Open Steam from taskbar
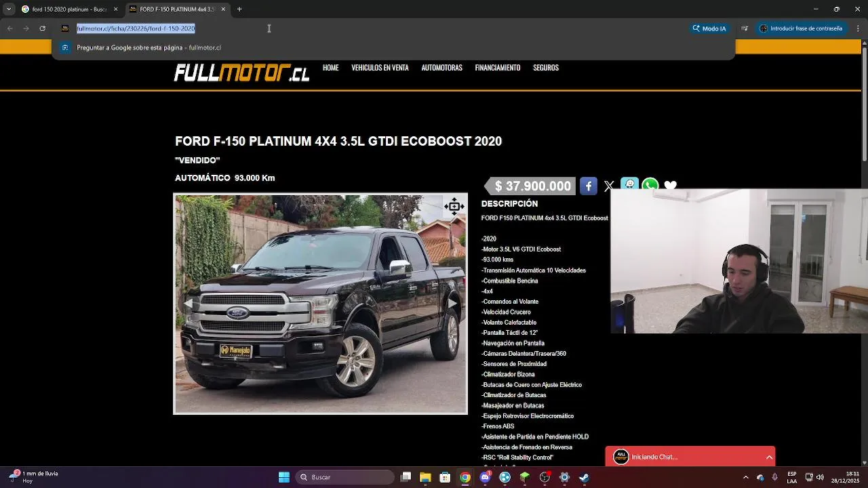 (584, 477)
